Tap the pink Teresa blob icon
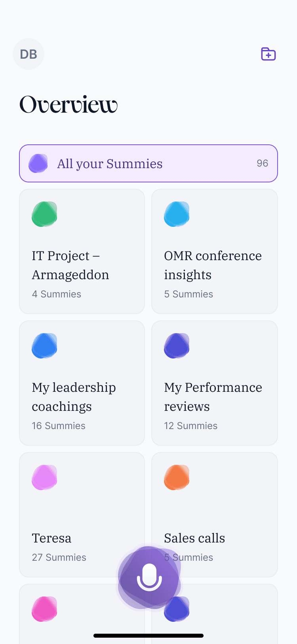 [44, 477]
